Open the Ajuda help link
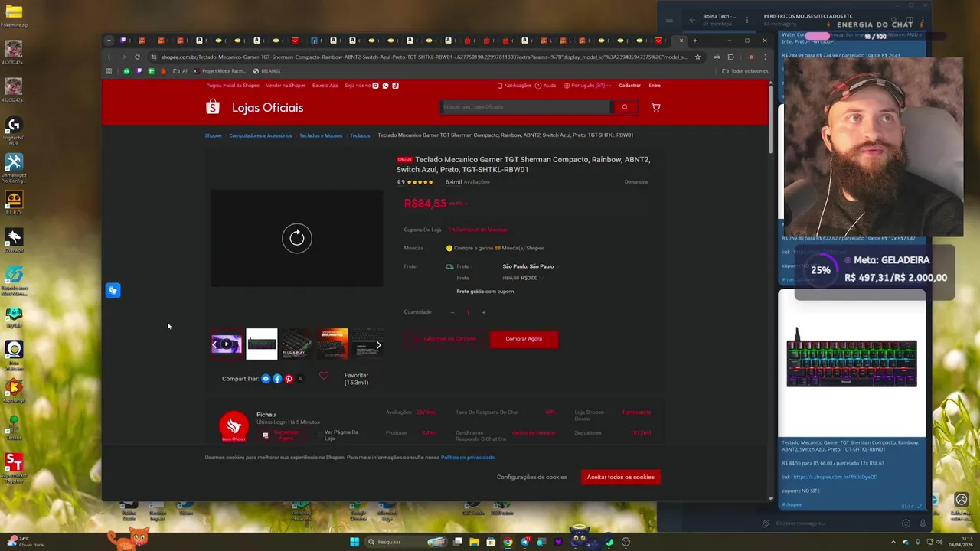 click(x=546, y=86)
